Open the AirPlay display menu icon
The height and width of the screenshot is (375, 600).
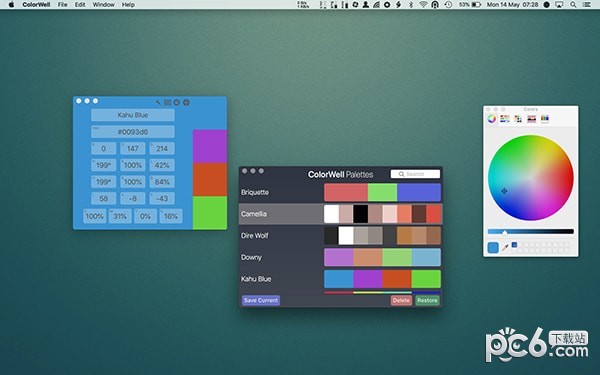(559, 5)
